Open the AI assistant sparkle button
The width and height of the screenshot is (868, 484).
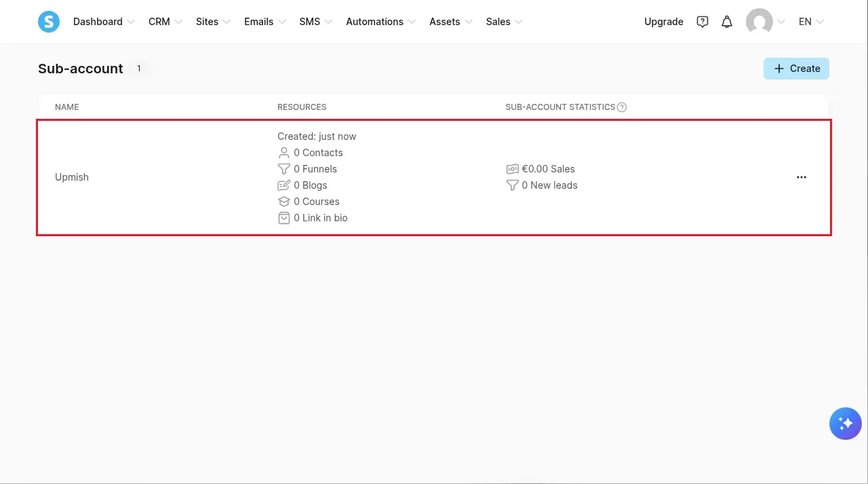coord(846,424)
